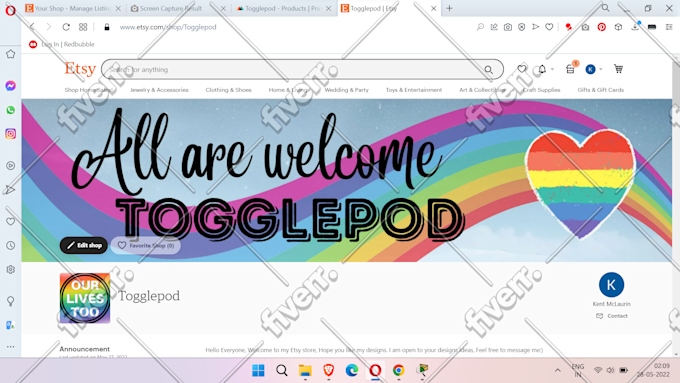Open Windows taskbar search
The image size is (680, 383).
281,370
